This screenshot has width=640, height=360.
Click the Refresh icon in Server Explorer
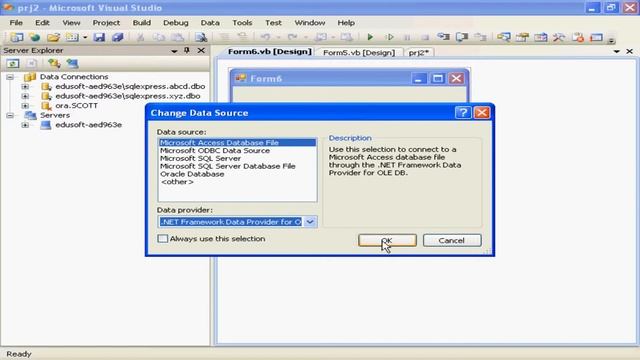[13, 63]
